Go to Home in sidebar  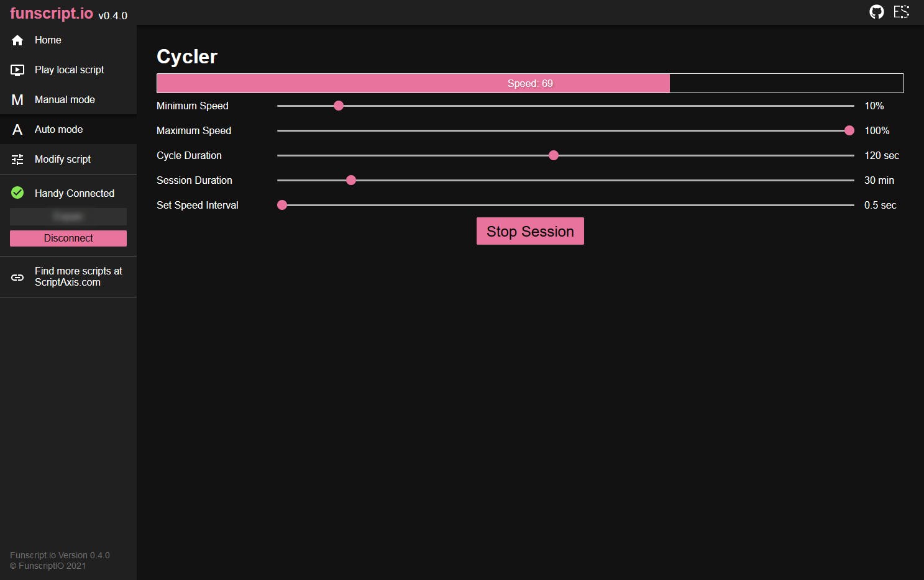coord(68,40)
